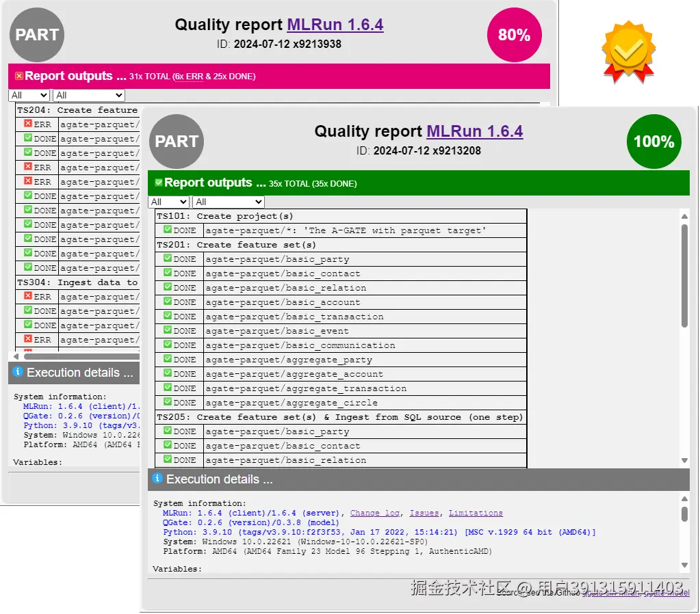Click the PART circle in the 100% report
The image size is (700, 614).
pyautogui.click(x=177, y=142)
